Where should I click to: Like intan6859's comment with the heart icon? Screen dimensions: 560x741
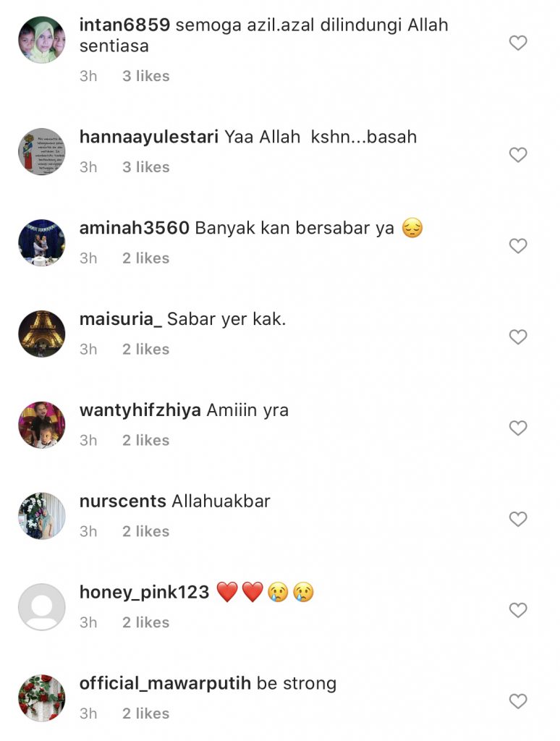click(518, 43)
